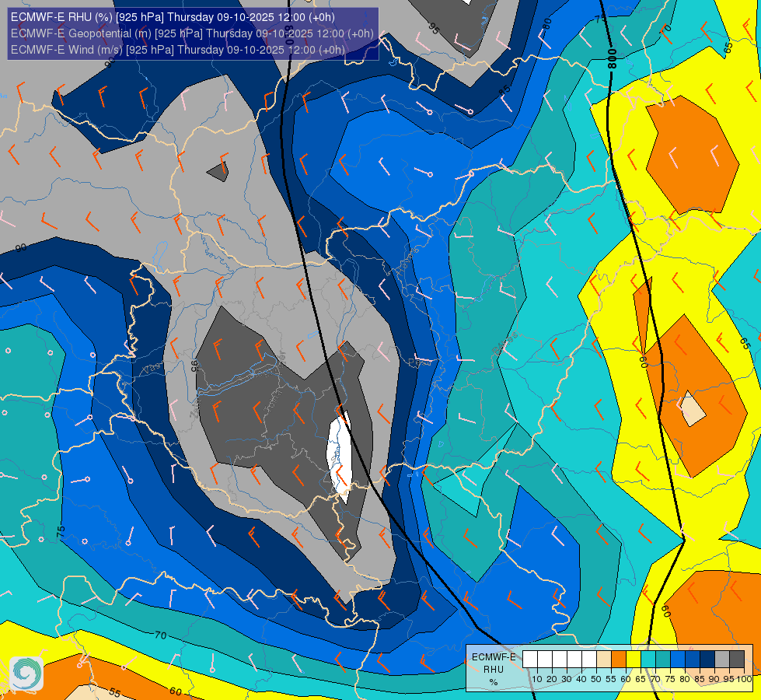Click the 85 humidity contour label on the map
761x700 pixels.
(x=505, y=90)
